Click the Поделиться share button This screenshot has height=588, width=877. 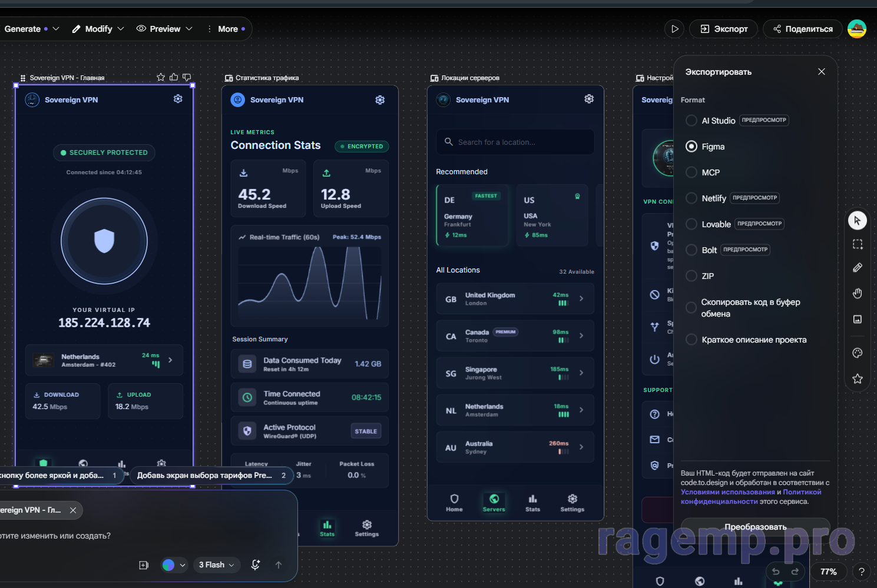[803, 29]
